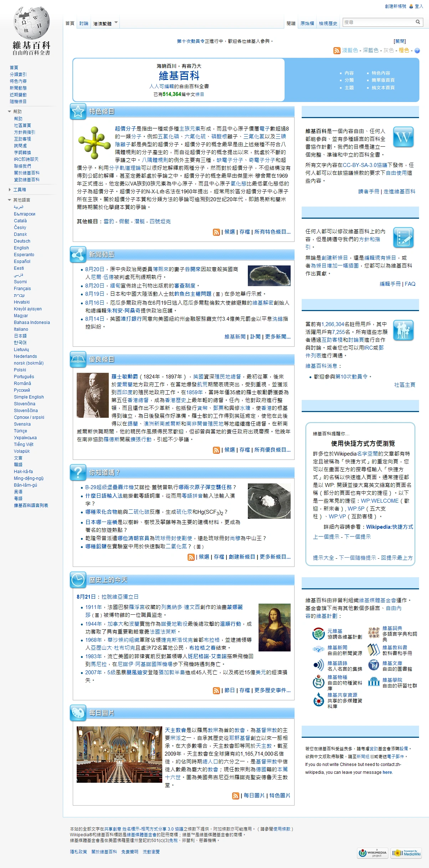
Task: Click the Wikipedia globe logo
Action: (x=31, y=23)
